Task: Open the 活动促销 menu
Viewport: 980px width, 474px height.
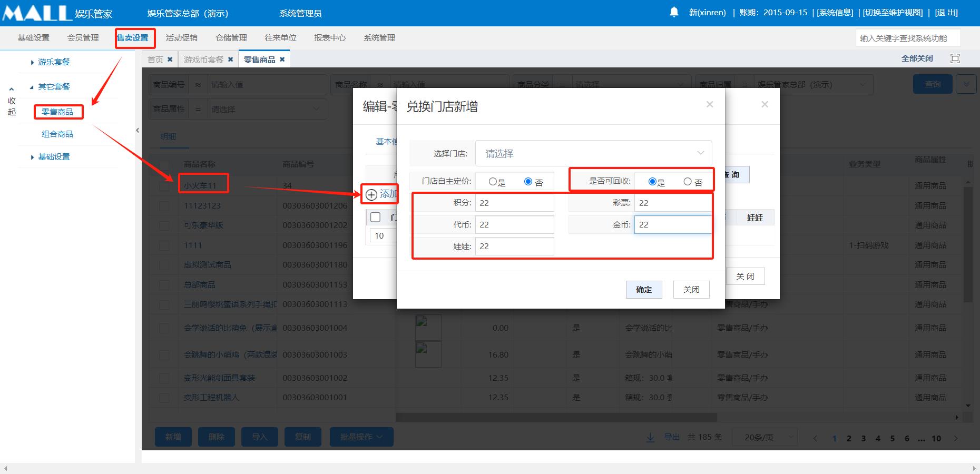Action: pos(182,38)
